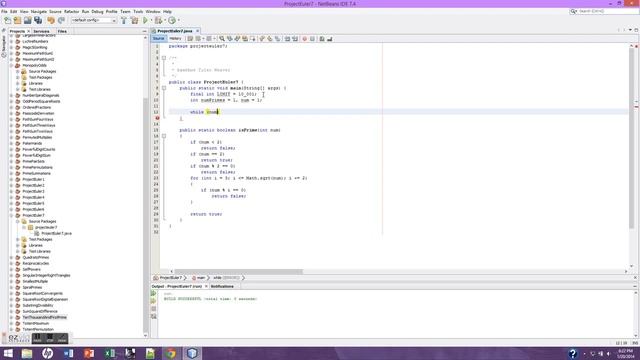Open Chrome from the taskbar

click(171, 353)
